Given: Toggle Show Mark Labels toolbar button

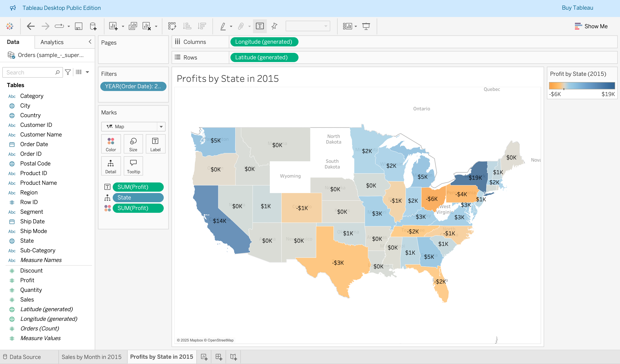Looking at the screenshot, I should (x=260, y=26).
